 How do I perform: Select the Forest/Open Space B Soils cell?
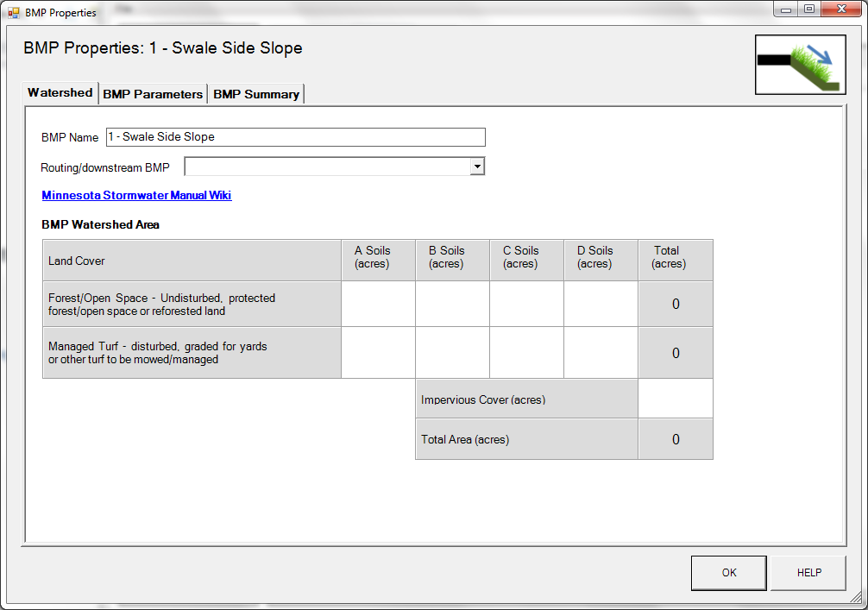(x=452, y=304)
